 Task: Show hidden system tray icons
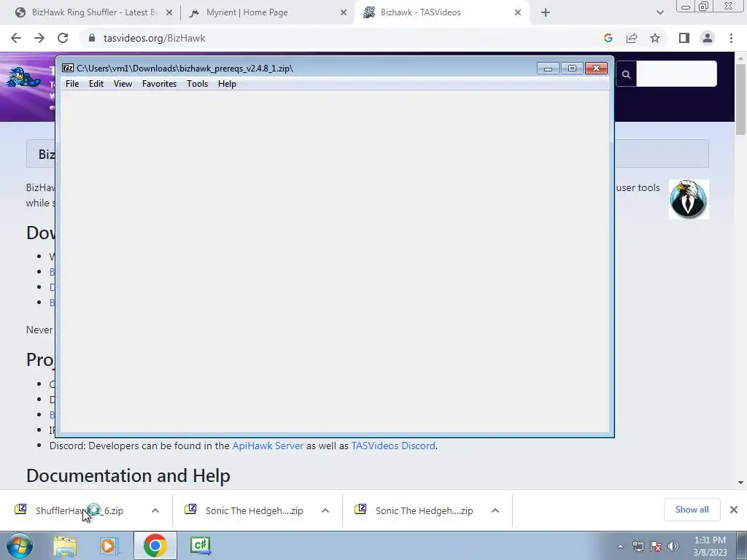(x=620, y=546)
